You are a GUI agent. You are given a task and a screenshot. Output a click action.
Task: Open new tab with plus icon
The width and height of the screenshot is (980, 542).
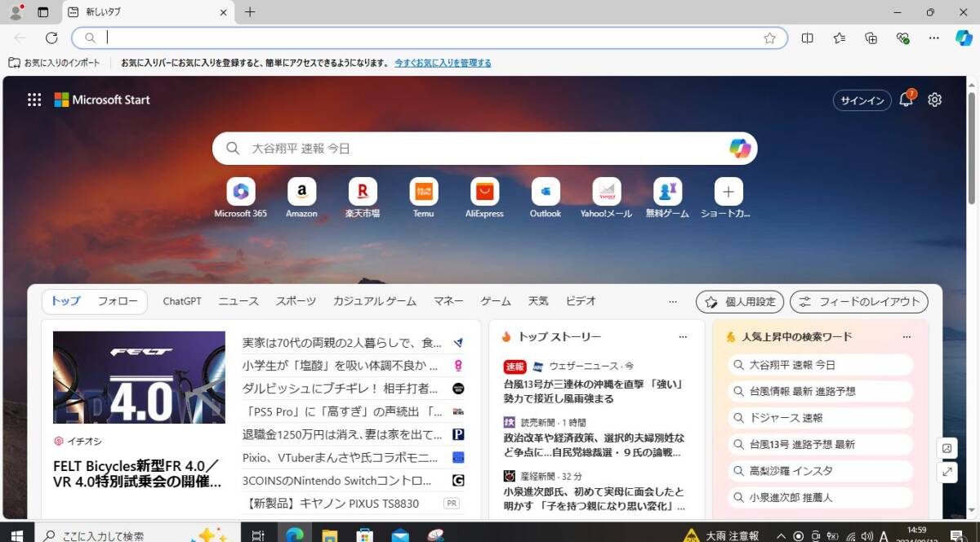250,12
